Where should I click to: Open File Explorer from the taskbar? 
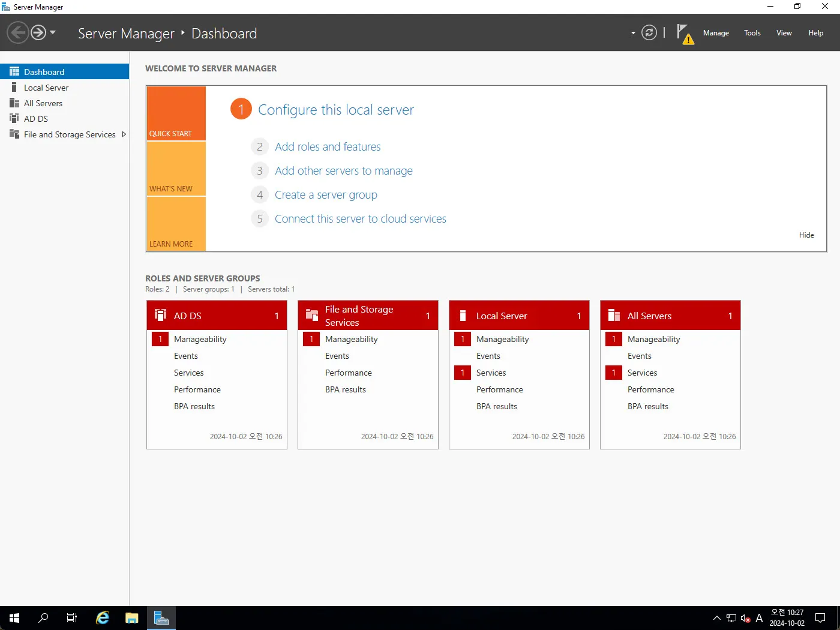coord(131,617)
